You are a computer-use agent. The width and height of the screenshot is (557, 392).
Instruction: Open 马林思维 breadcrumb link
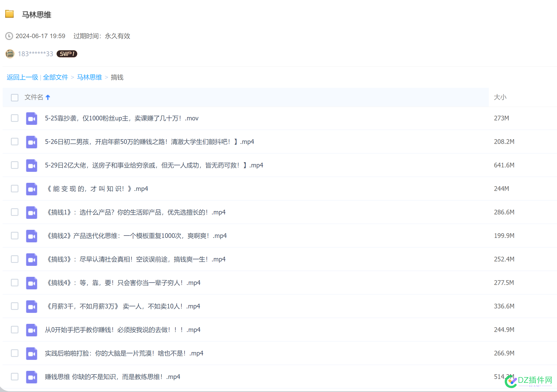(x=89, y=77)
